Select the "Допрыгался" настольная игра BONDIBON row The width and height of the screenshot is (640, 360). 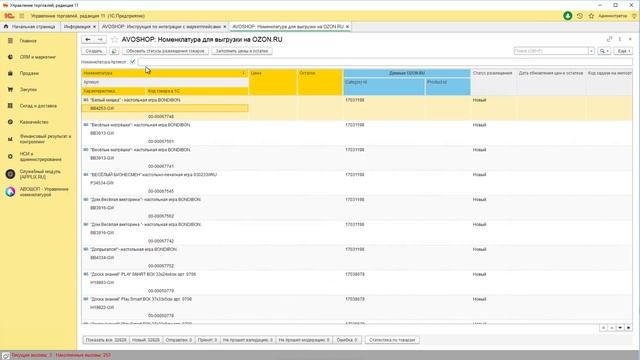click(x=357, y=258)
